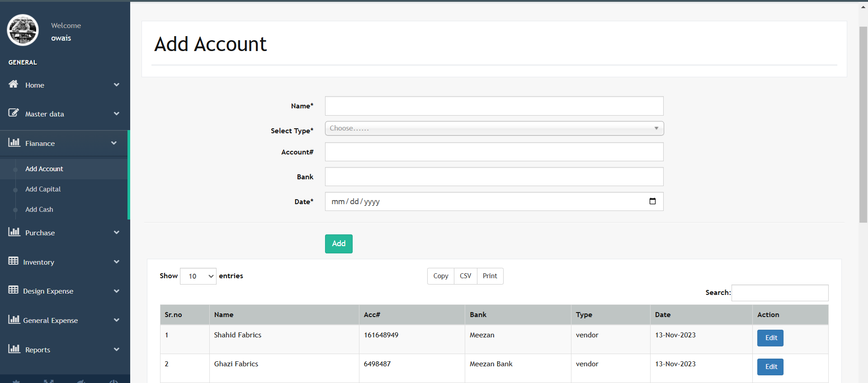Viewport: 868px width, 383px height.
Task: Expand the Reports menu chevron
Action: coord(117,349)
